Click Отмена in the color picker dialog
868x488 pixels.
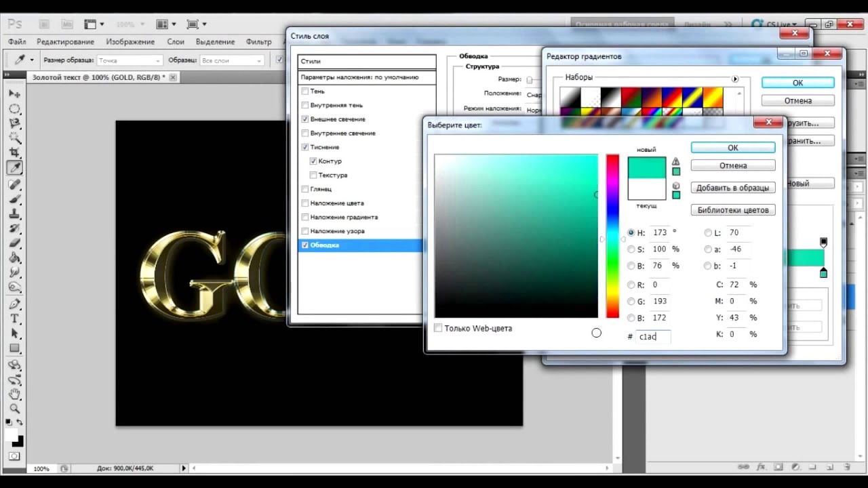coord(733,165)
